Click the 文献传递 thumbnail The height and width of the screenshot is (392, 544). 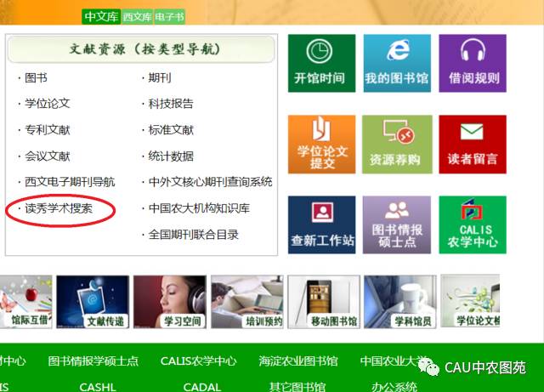(93, 302)
